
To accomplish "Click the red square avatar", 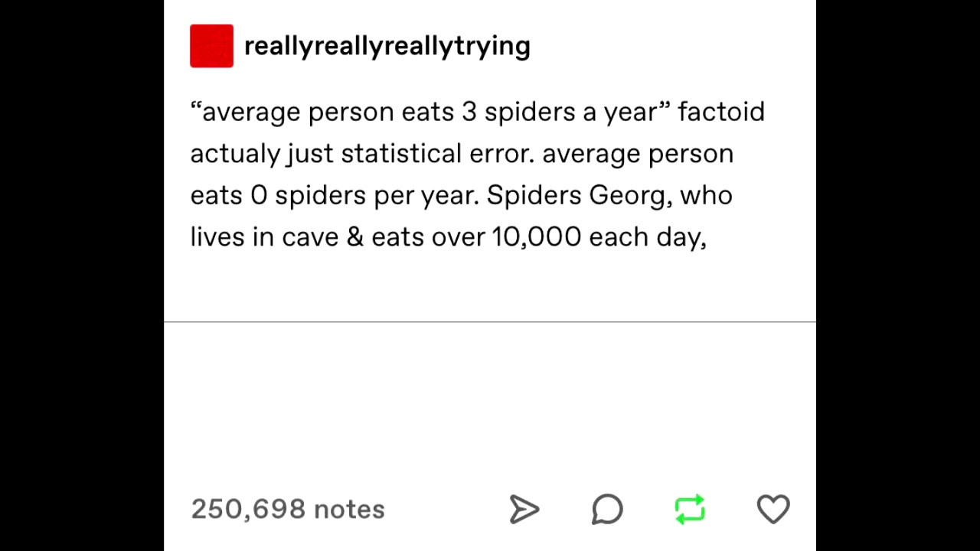I will [212, 46].
